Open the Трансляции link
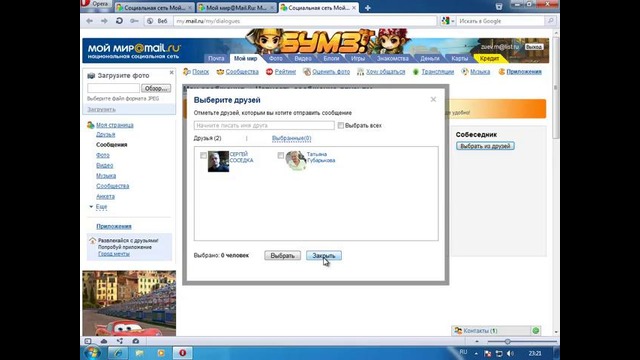The width and height of the screenshot is (640, 360). click(x=438, y=72)
